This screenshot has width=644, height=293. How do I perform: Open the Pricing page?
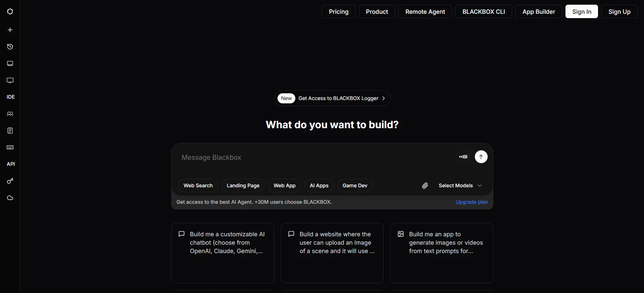339,12
